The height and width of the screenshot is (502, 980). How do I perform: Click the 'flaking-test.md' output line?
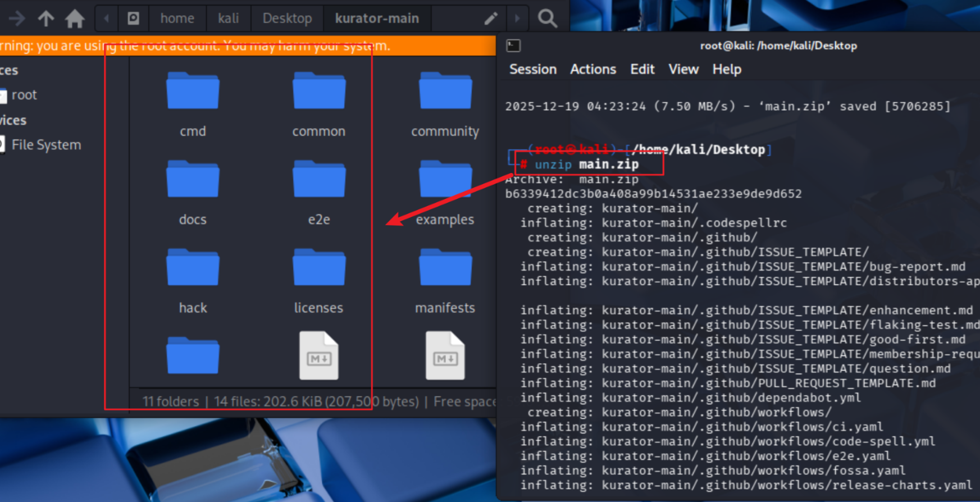[750, 325]
